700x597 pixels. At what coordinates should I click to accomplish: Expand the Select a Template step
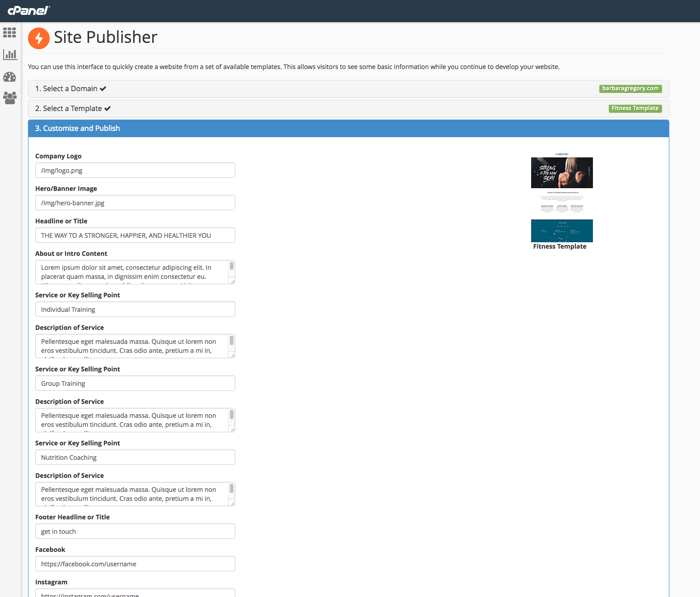click(73, 109)
